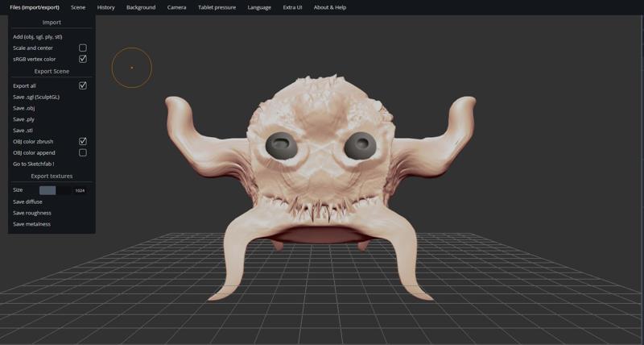Open the Background menu
Image resolution: width=644 pixels, height=345 pixels.
[x=141, y=7]
